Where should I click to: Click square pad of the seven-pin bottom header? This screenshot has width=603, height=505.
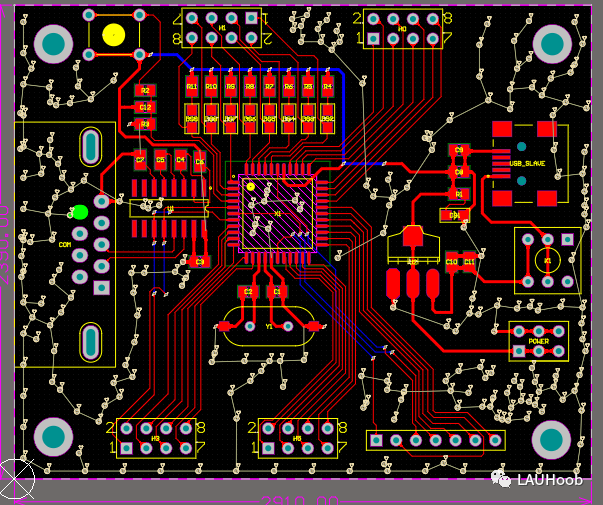[x=376, y=440]
